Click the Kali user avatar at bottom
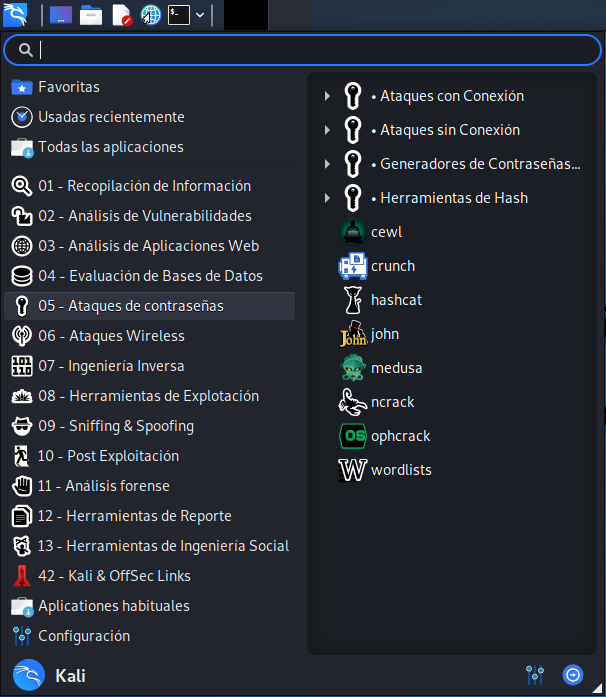This screenshot has height=697, width=606. tap(29, 675)
